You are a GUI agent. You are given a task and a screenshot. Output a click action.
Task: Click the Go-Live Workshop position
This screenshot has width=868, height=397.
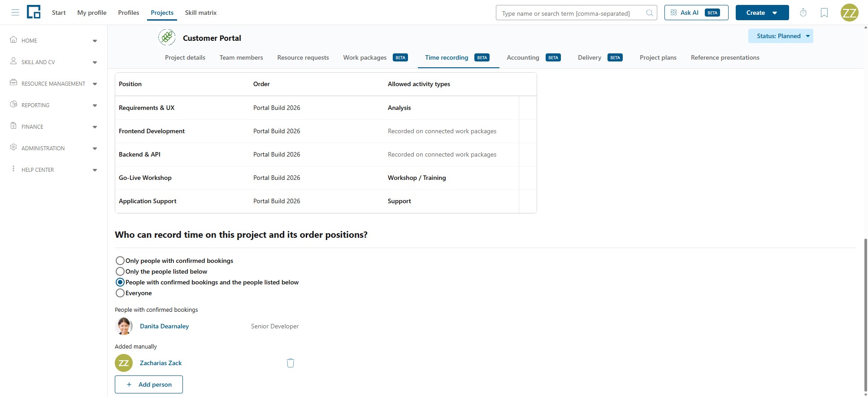tap(145, 178)
